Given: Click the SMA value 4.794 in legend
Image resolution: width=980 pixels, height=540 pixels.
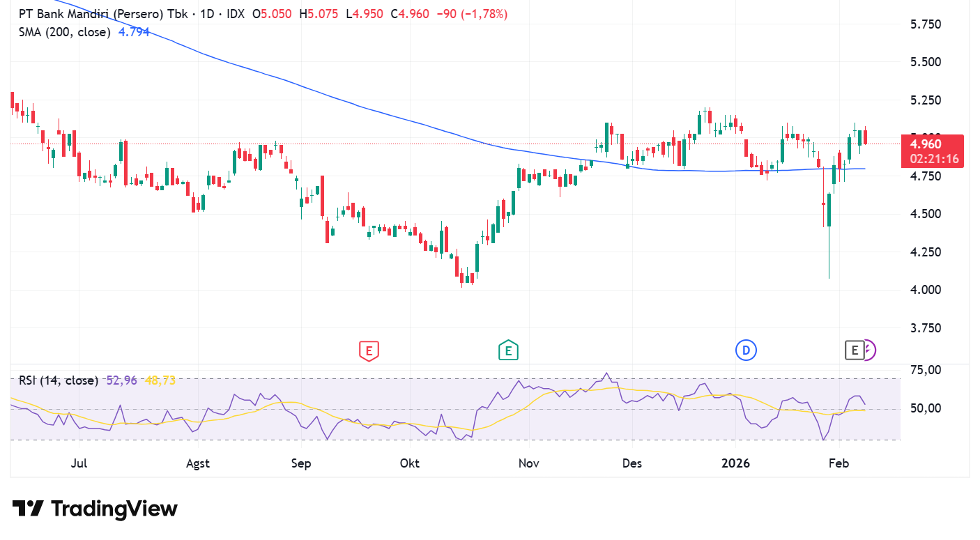Looking at the screenshot, I should click(134, 32).
